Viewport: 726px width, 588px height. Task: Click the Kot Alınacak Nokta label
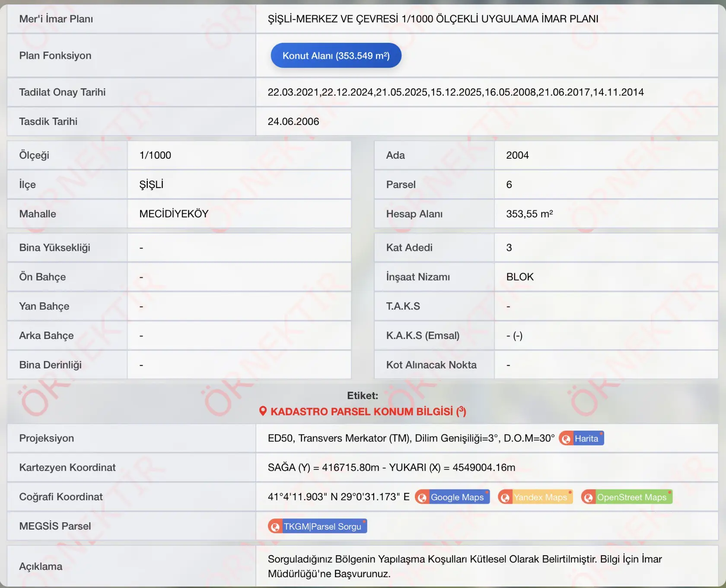click(431, 365)
